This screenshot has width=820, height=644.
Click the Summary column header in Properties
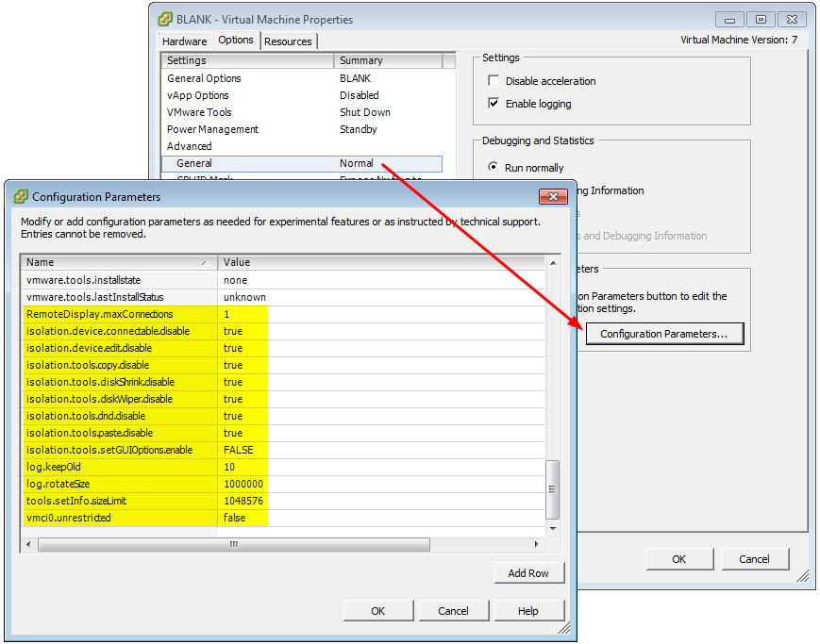point(388,60)
